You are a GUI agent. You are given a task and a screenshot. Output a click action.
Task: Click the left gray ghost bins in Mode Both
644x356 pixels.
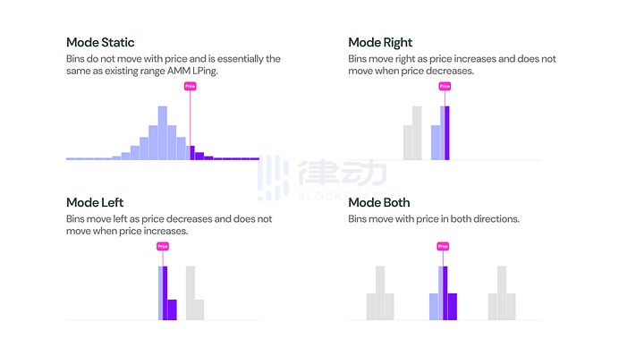(380, 293)
